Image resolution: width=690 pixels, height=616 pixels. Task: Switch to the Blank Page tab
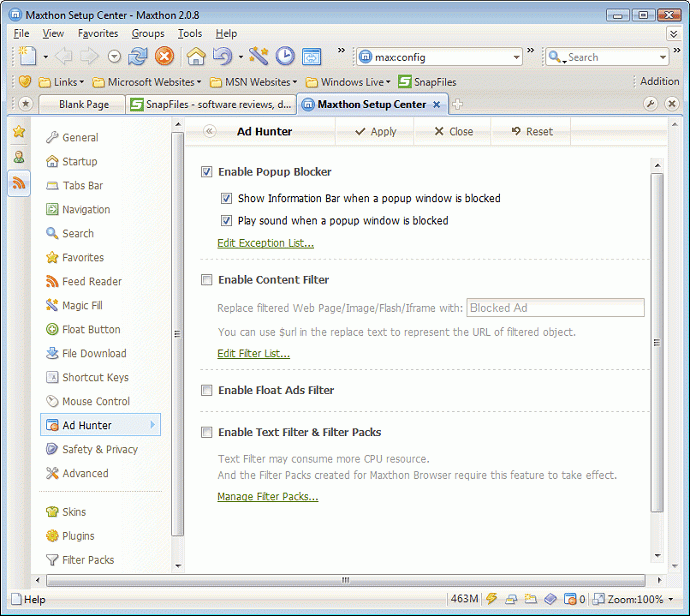click(82, 104)
